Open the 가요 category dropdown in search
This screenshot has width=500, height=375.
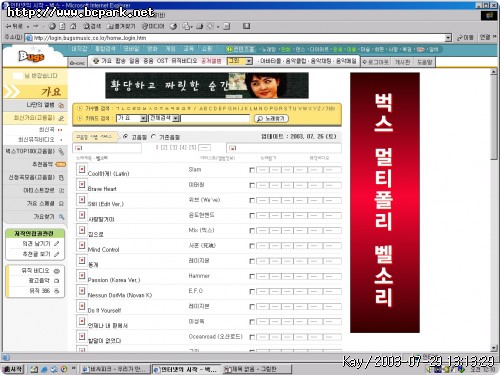pyautogui.click(x=132, y=118)
